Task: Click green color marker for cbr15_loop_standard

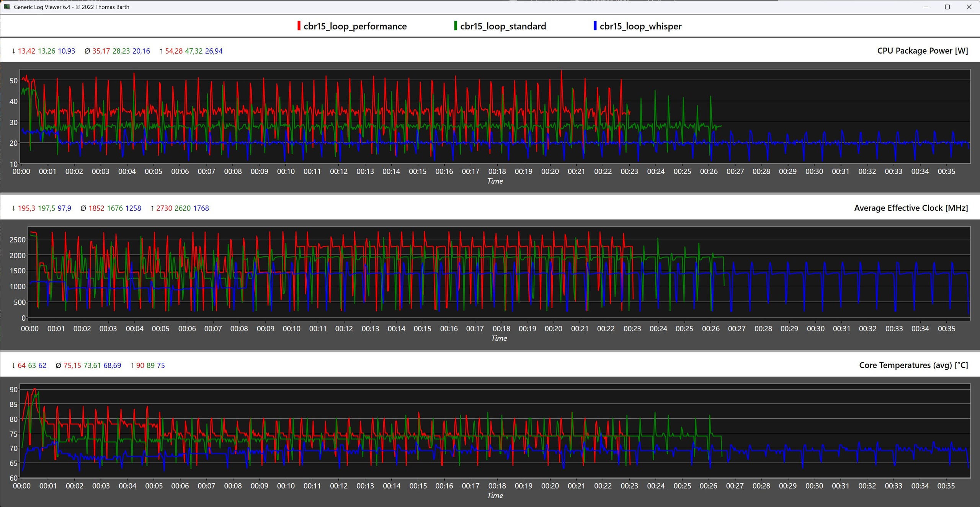Action: pyautogui.click(x=455, y=26)
